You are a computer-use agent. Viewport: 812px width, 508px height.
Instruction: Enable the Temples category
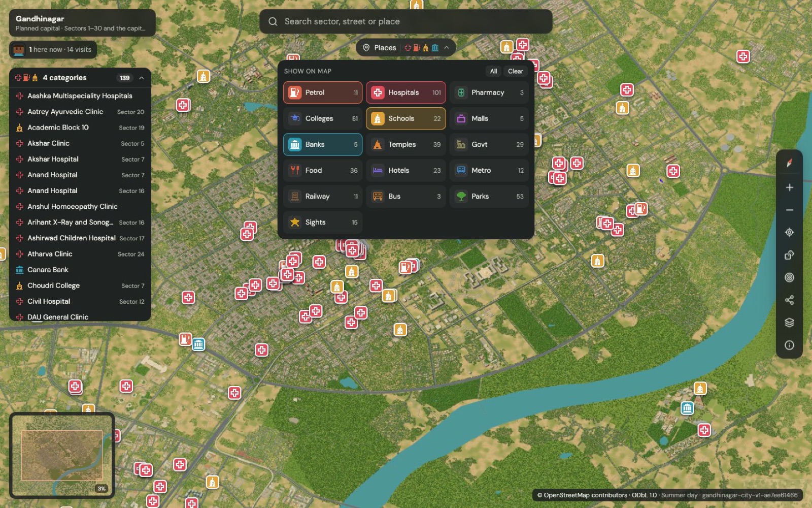point(406,144)
